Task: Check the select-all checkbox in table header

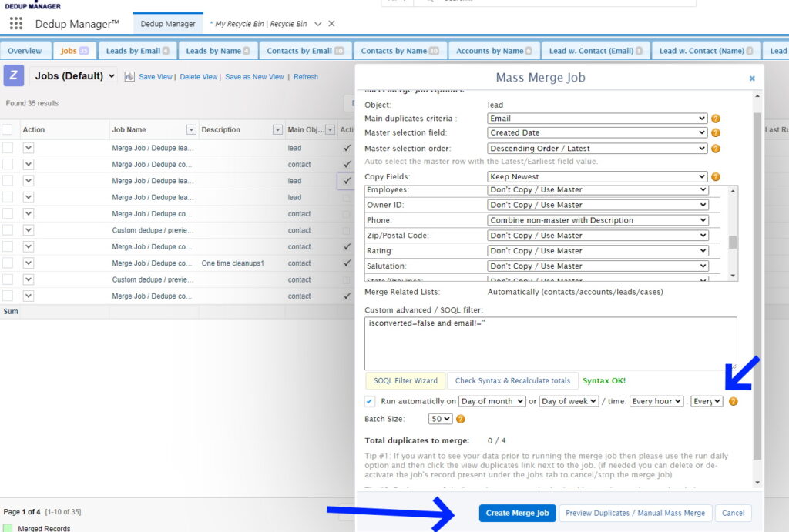Action: click(7, 130)
